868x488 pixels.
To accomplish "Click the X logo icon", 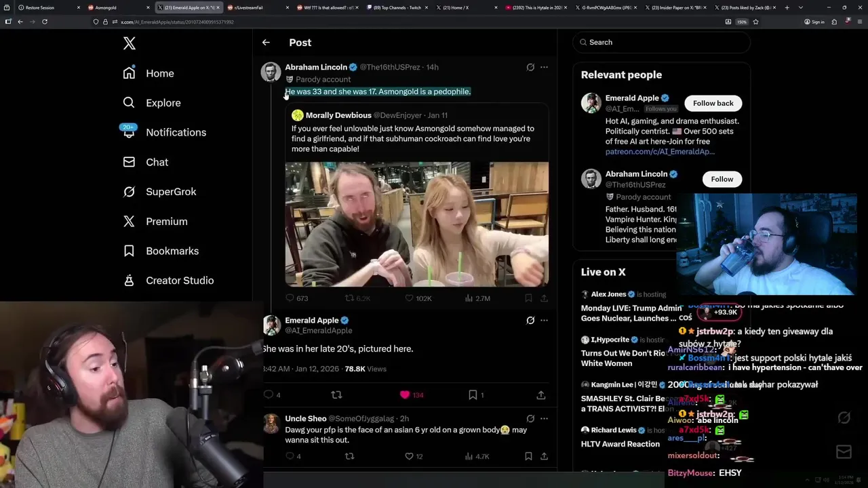I will pyautogui.click(x=130, y=43).
